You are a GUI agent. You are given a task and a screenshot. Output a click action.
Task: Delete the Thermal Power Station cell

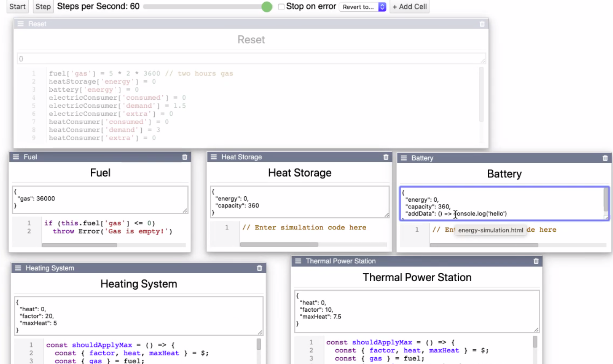click(536, 261)
